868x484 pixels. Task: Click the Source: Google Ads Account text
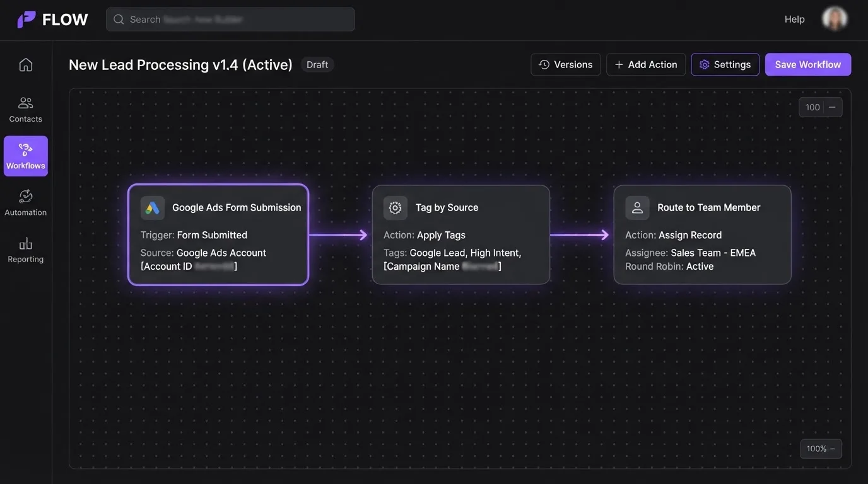tap(203, 253)
